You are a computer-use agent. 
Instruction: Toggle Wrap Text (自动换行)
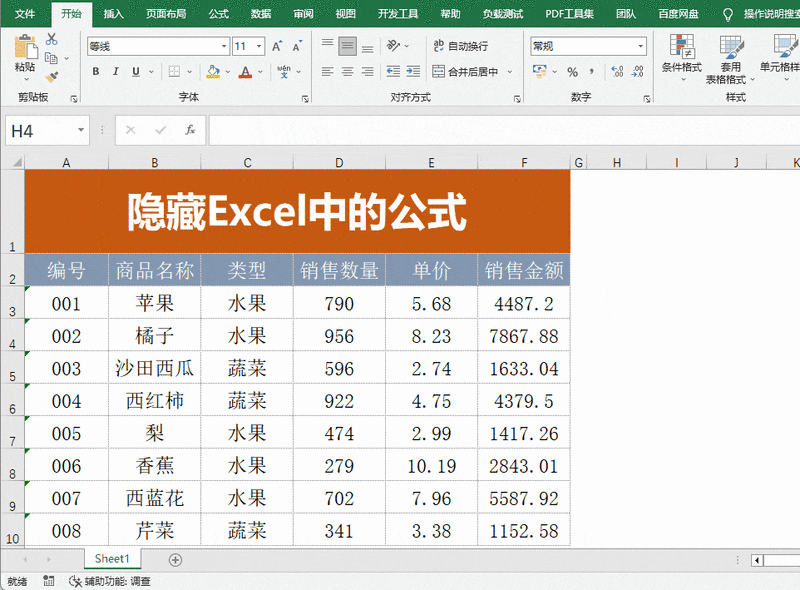pyautogui.click(x=460, y=46)
